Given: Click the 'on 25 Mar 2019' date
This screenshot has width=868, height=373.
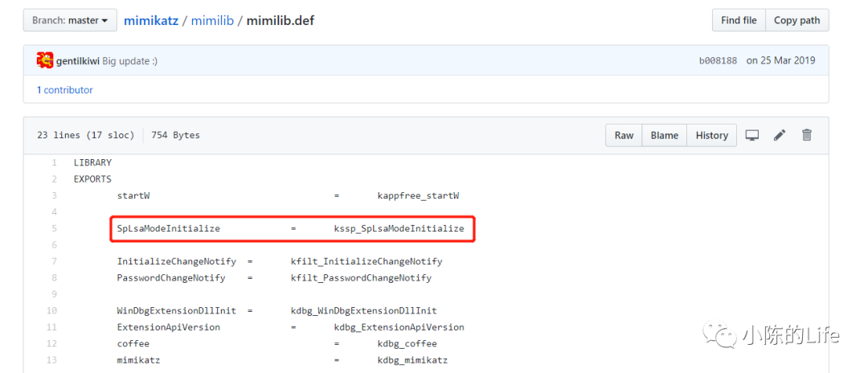Looking at the screenshot, I should click(x=780, y=61).
